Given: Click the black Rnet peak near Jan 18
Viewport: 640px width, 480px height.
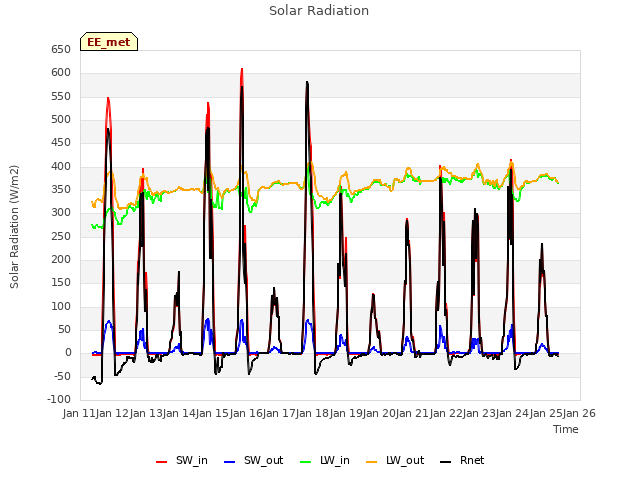Looking at the screenshot, I should (x=307, y=82).
